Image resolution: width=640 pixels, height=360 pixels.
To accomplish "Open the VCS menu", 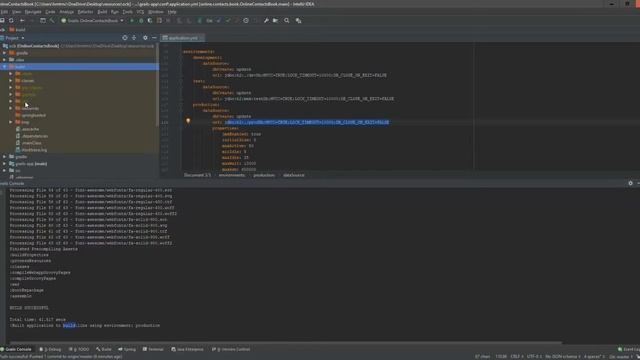I will pos(140,12).
